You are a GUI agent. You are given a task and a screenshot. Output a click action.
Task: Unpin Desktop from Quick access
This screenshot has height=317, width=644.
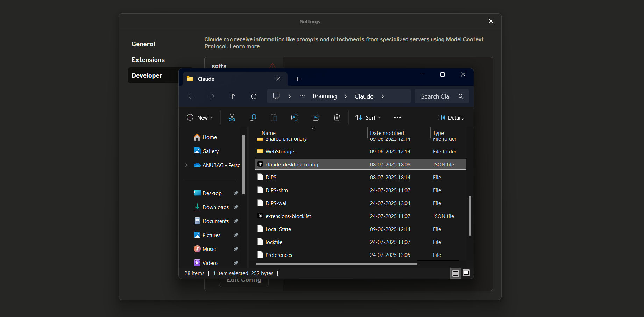[236, 193]
